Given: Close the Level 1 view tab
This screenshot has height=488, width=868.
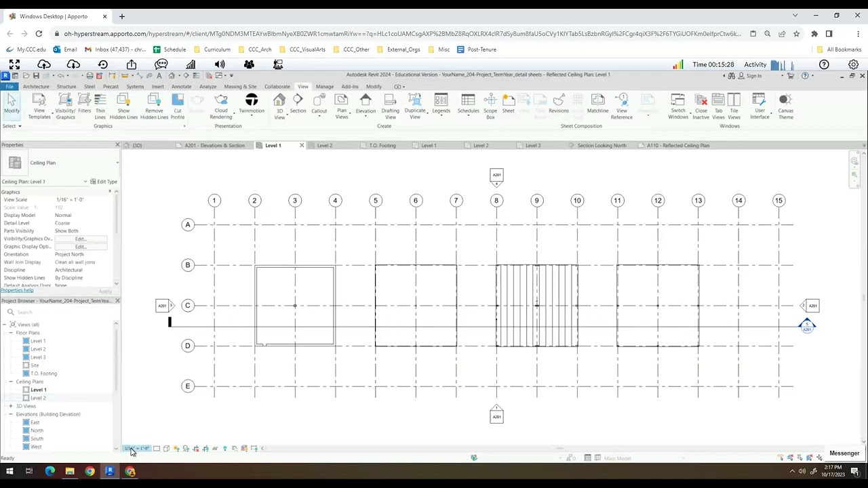Looking at the screenshot, I should tap(302, 146).
